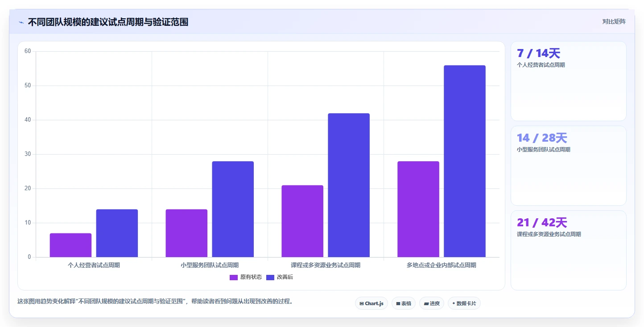This screenshot has height=327, width=644.
Task: Click purple bar for 个人经营者试点周期
Action: pyautogui.click(x=70, y=245)
